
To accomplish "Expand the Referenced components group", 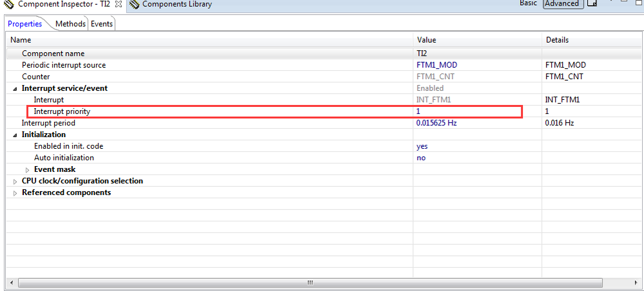I will pos(15,193).
